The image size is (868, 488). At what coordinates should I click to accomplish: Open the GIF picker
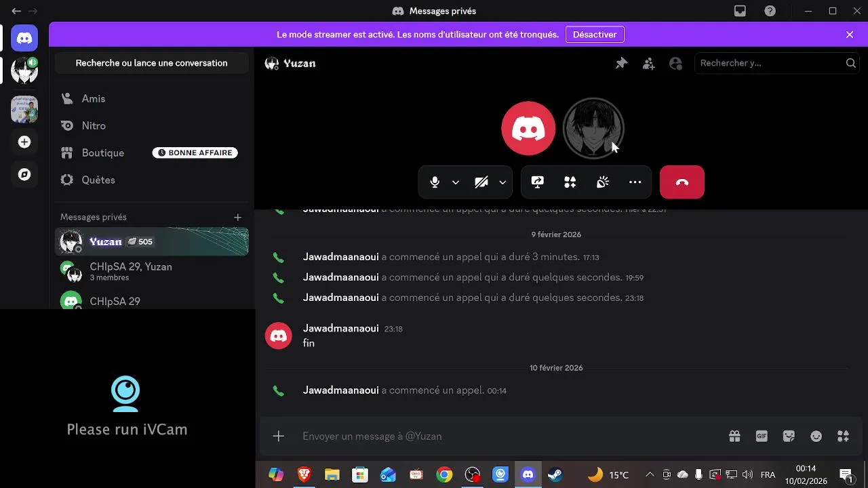762,436
